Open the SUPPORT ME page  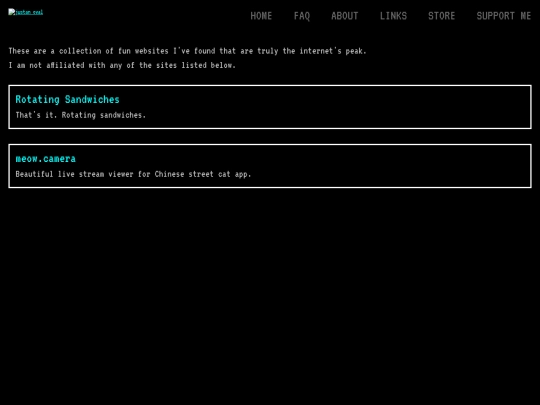click(x=503, y=16)
